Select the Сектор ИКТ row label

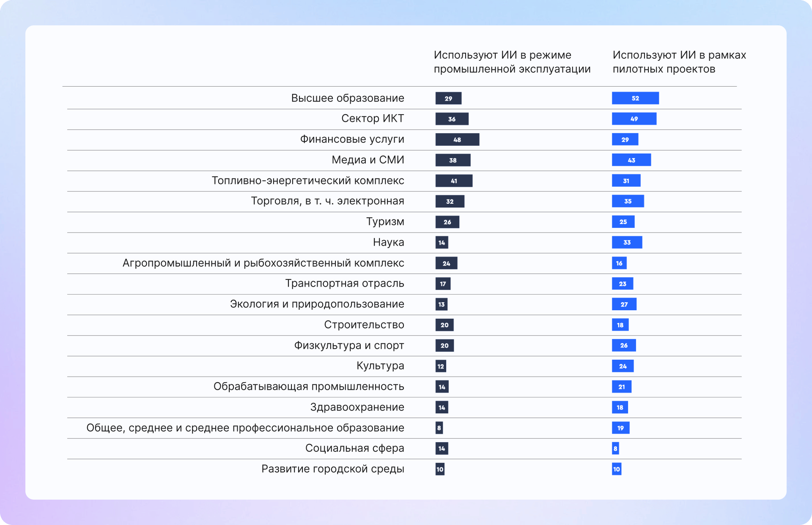373,118
